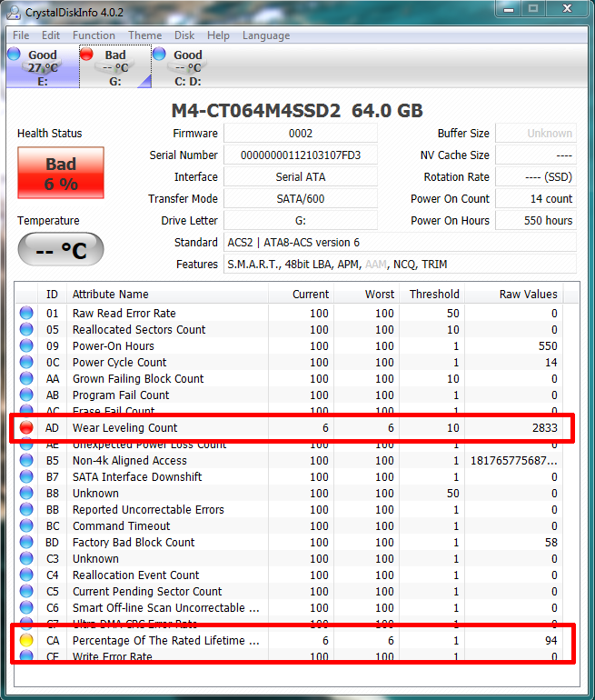Select the Wear Leveling Count attribute name
The image size is (595, 700).
click(124, 427)
